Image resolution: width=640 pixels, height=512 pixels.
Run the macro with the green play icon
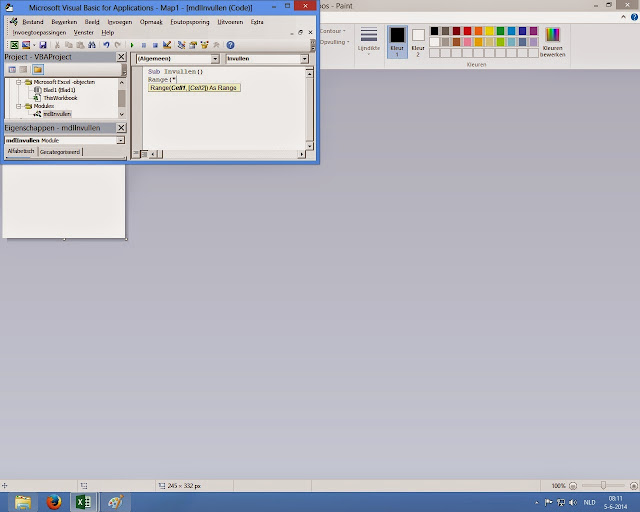click(132, 45)
